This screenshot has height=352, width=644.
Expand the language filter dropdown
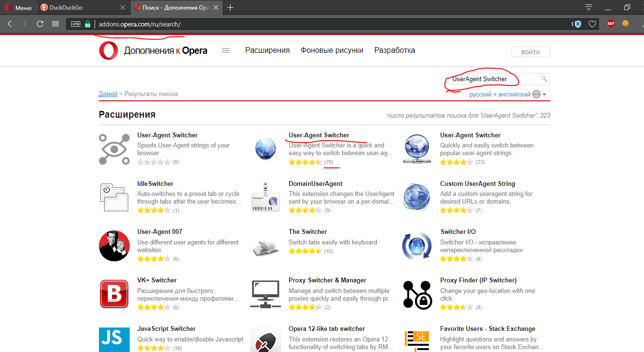click(x=544, y=95)
